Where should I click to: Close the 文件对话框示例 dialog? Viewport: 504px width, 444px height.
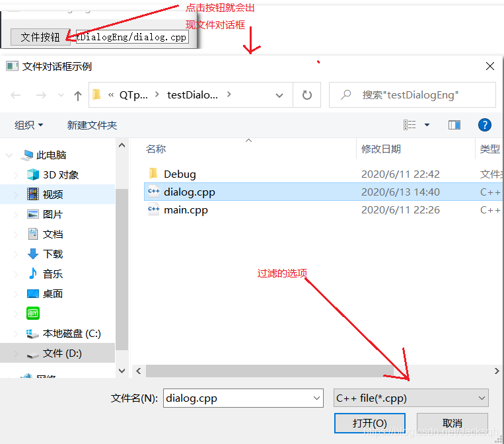click(490, 66)
